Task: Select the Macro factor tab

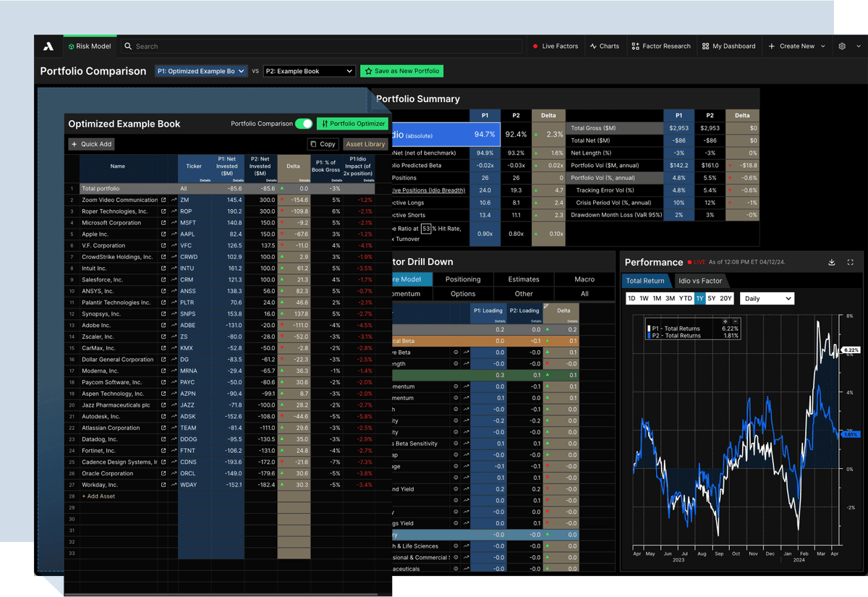Action: point(584,279)
